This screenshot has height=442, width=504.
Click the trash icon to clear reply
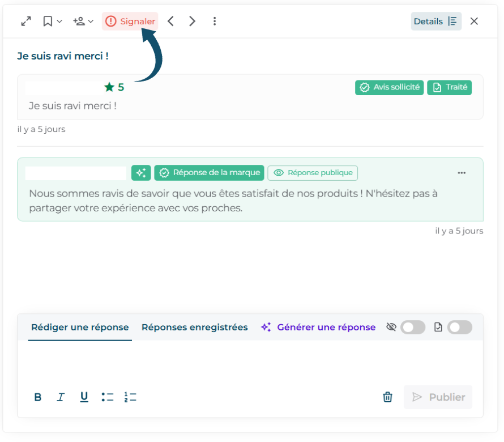(387, 397)
